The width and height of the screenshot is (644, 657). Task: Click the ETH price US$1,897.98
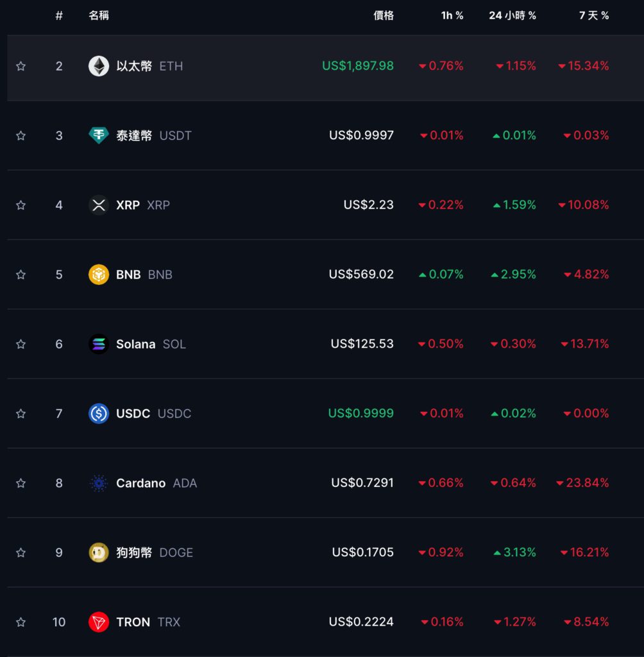[x=358, y=66]
